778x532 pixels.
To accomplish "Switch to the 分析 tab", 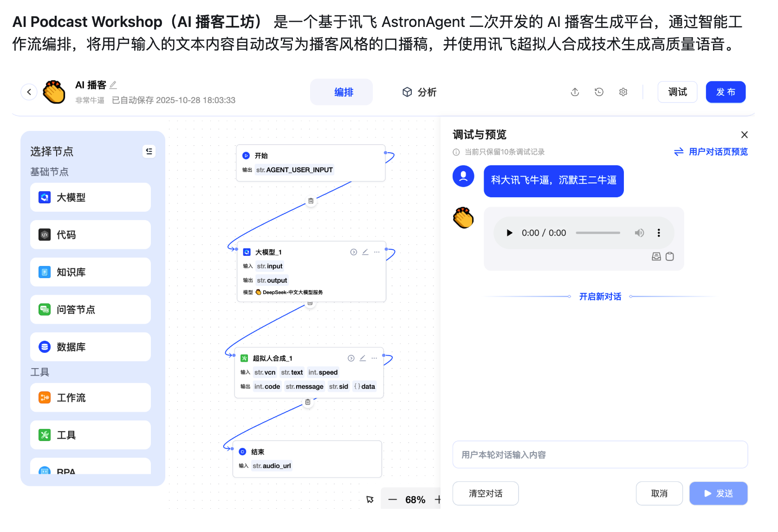I will [419, 92].
